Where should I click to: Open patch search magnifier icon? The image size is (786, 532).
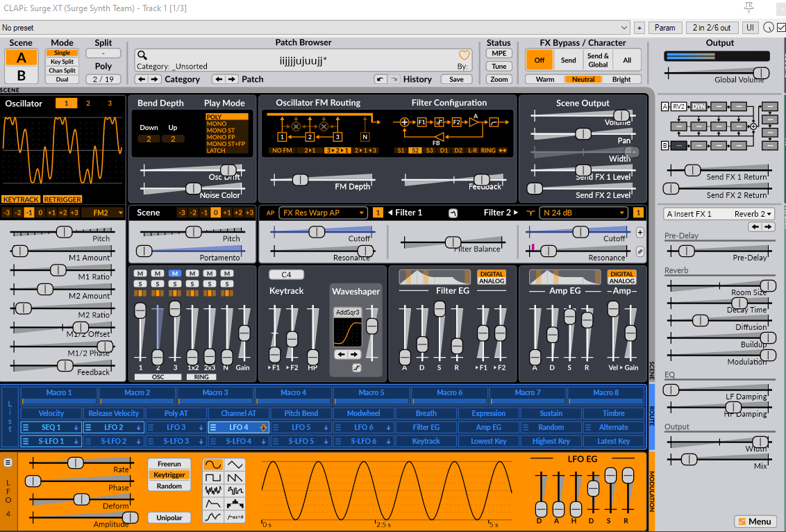click(x=142, y=55)
